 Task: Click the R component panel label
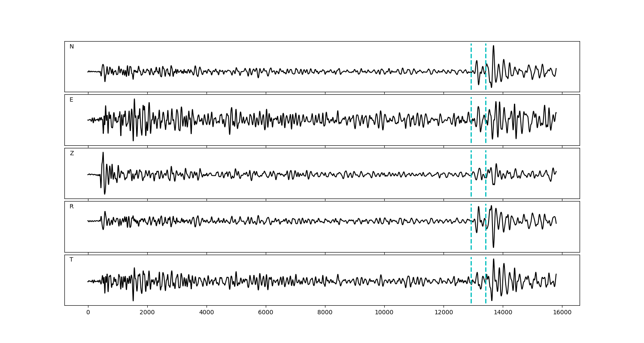coord(71,207)
